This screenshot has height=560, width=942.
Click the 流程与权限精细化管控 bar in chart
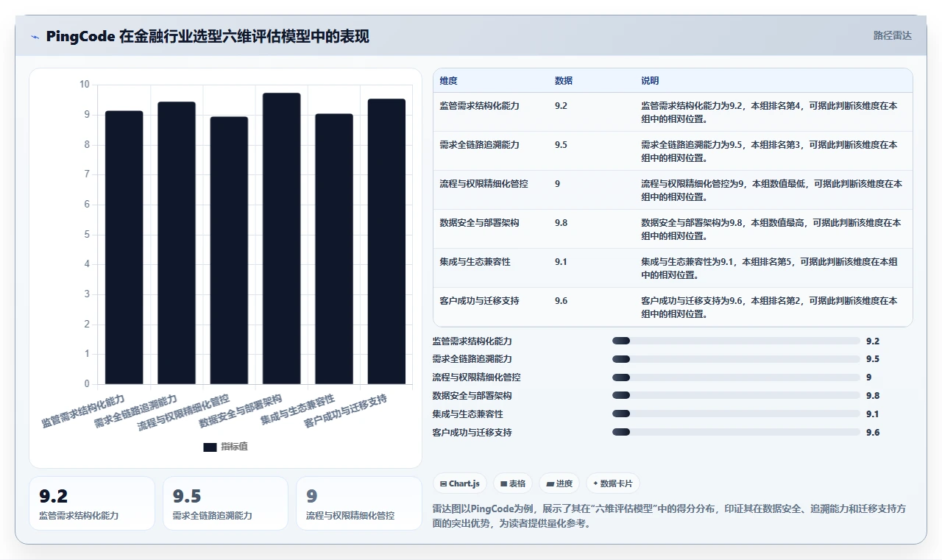229,250
